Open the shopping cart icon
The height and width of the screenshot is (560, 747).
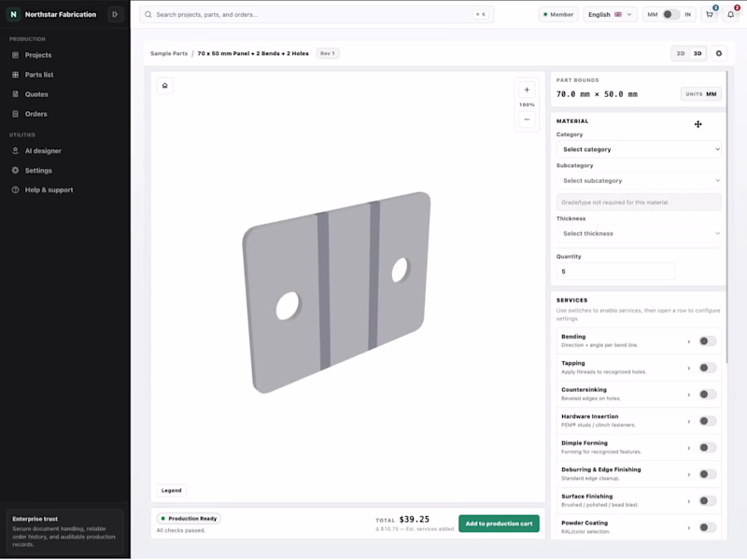710,14
